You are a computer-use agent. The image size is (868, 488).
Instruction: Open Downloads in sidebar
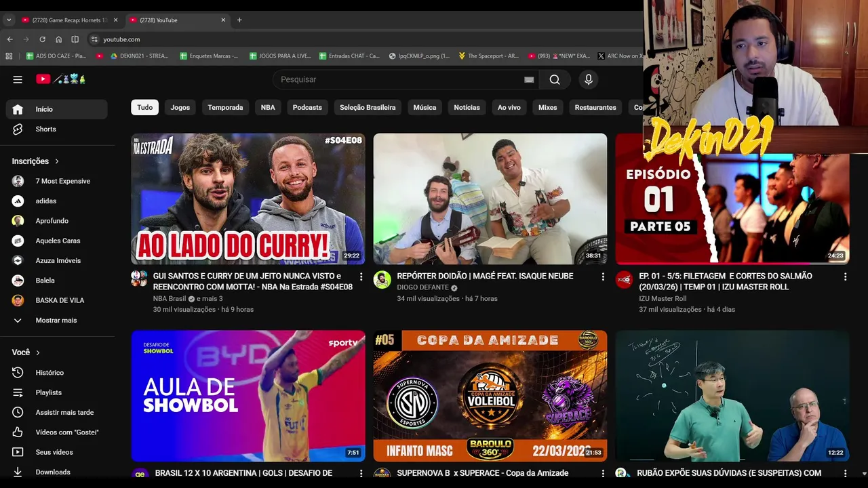click(x=57, y=472)
